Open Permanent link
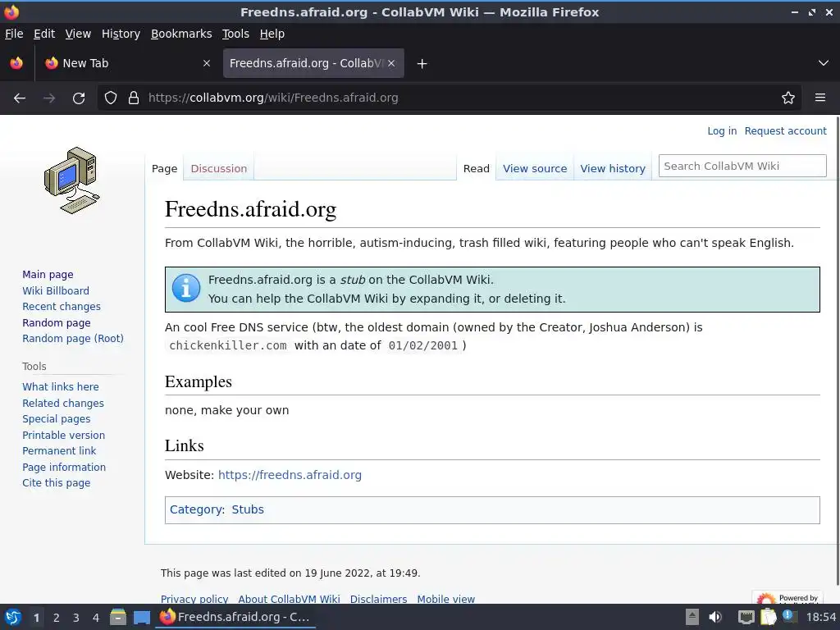 (59, 451)
